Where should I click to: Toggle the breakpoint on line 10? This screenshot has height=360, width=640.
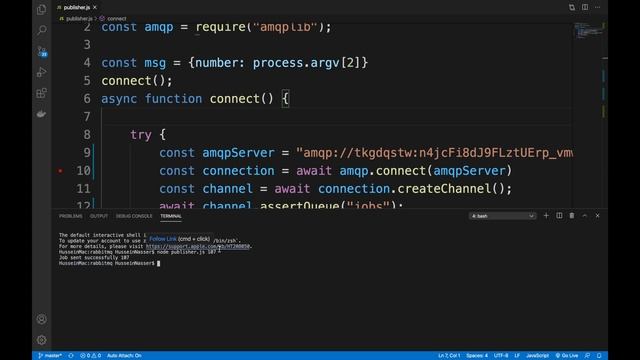pos(60,171)
